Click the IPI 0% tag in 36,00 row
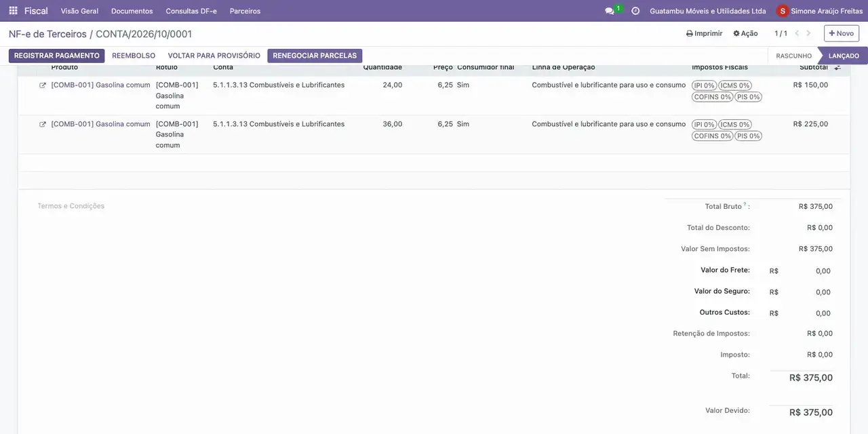The width and height of the screenshot is (868, 434). [704, 125]
